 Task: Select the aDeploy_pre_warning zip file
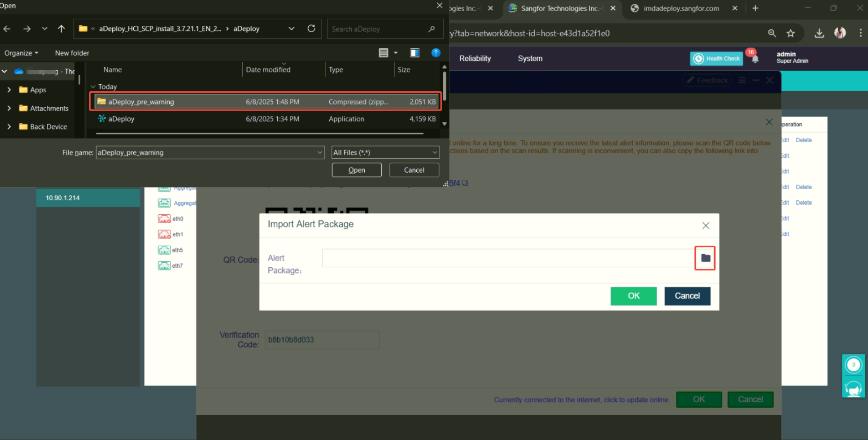pyautogui.click(x=265, y=102)
